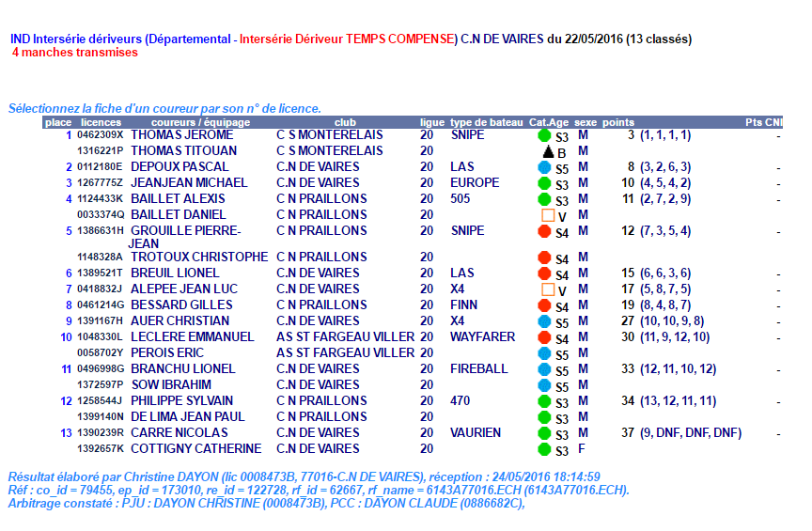Open licence 0033374Q of BAILLET DANIEL
The width and height of the screenshot is (812, 531).
pos(101,215)
